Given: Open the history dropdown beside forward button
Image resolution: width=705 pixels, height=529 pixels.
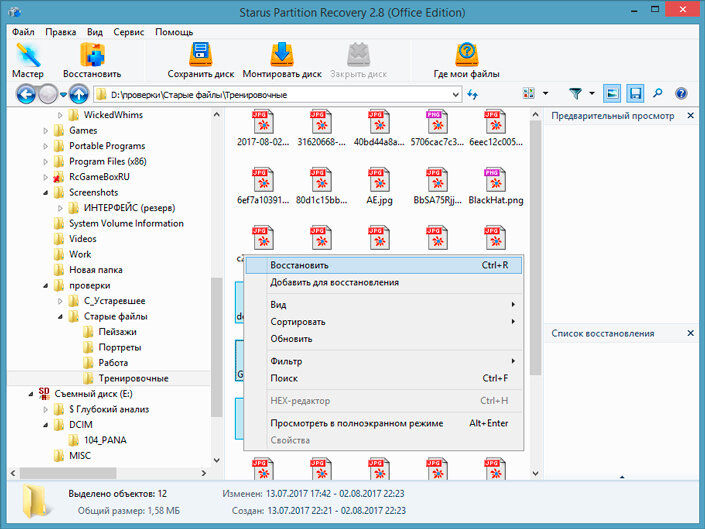Looking at the screenshot, I should pyautogui.click(x=63, y=94).
